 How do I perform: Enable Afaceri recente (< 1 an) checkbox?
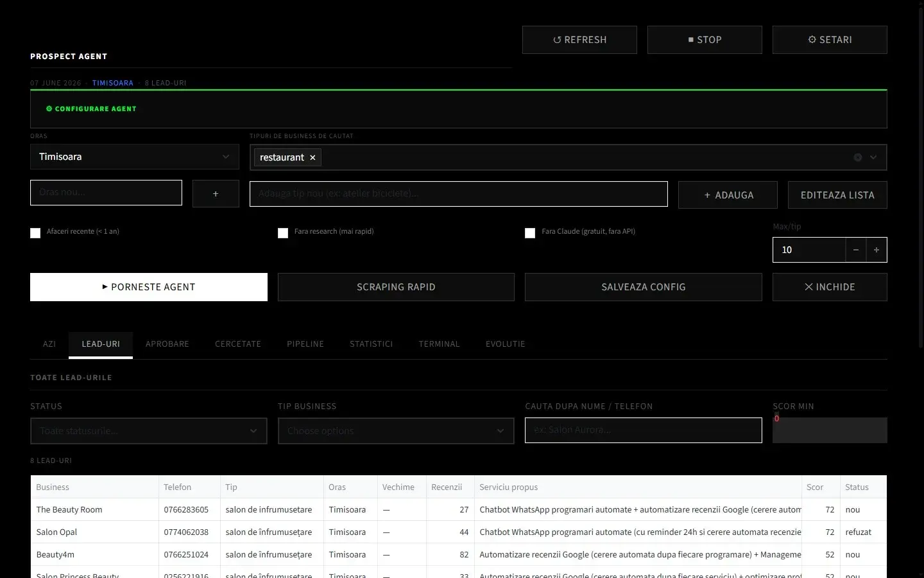point(35,232)
